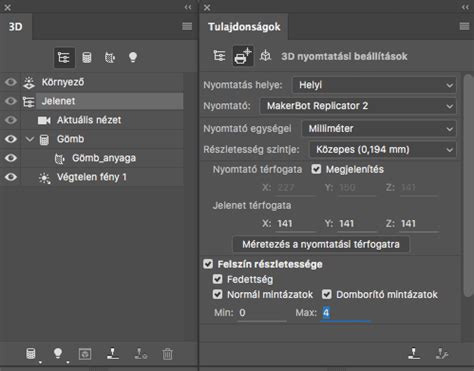Hide the Gömb mesh
Viewport: 474px width, 371px height.
pyautogui.click(x=11, y=139)
